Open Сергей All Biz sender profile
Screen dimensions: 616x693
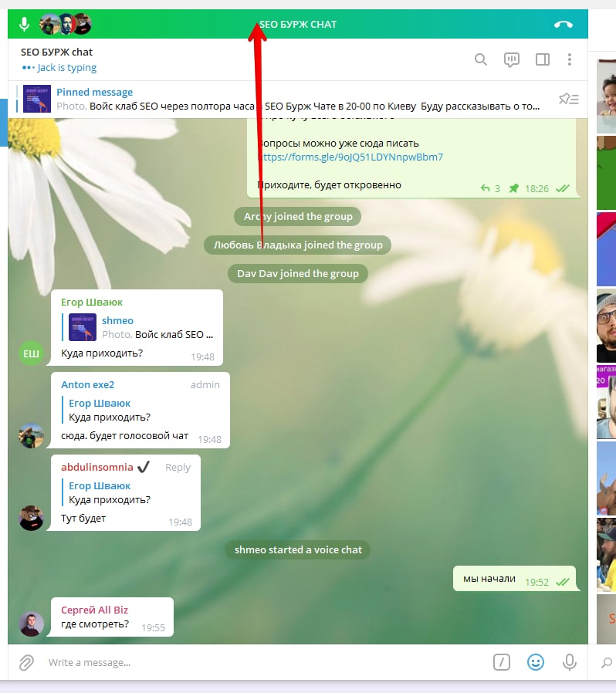pyautogui.click(x=95, y=610)
